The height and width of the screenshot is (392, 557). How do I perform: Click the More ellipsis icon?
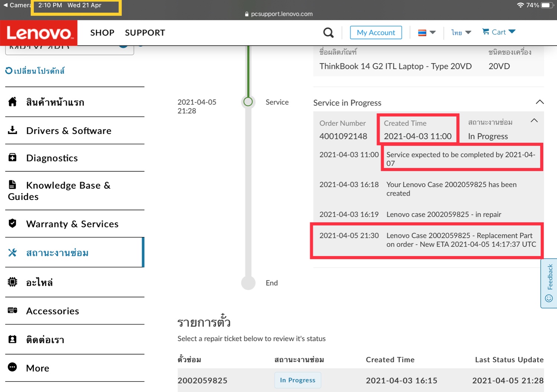13,367
